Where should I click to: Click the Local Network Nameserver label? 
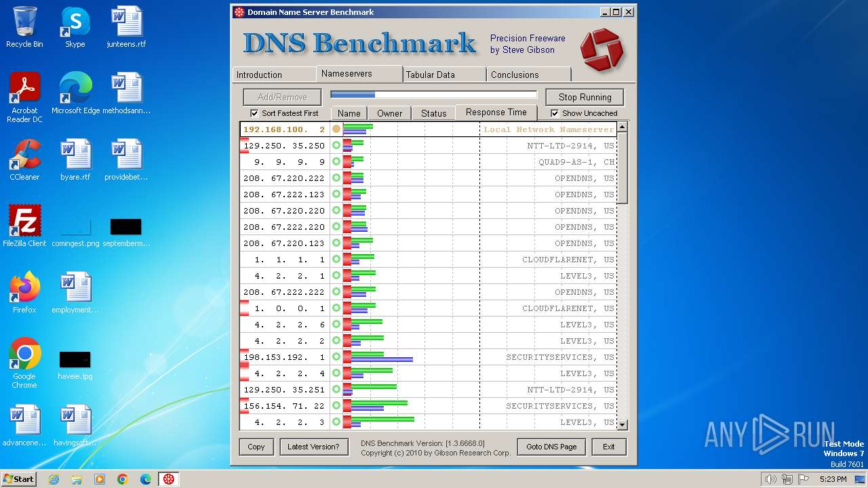tap(549, 129)
